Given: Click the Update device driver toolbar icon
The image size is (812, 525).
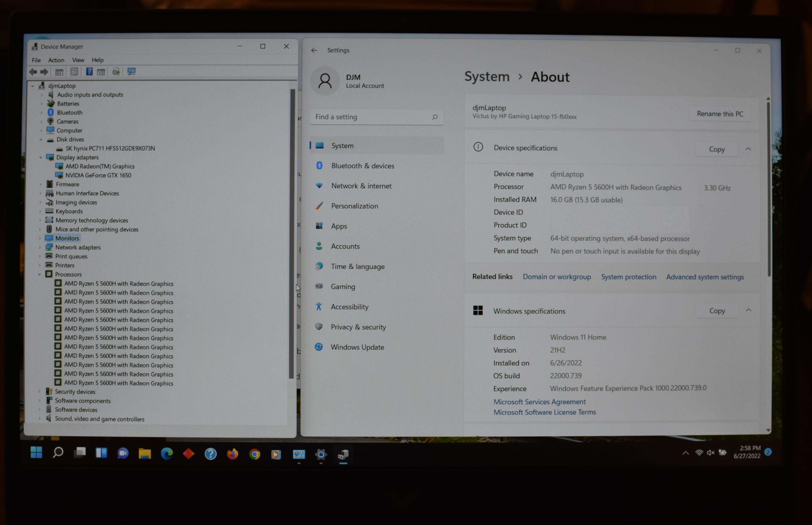Looking at the screenshot, I should pyautogui.click(x=116, y=72).
